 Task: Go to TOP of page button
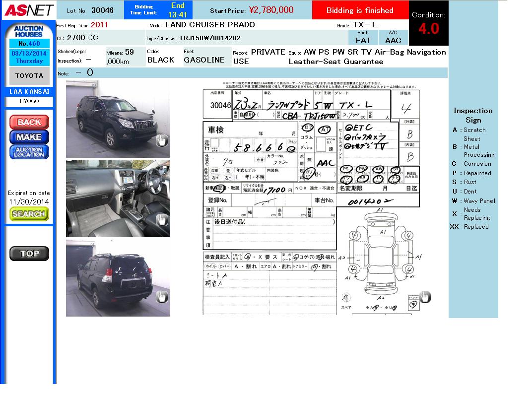click(x=29, y=254)
